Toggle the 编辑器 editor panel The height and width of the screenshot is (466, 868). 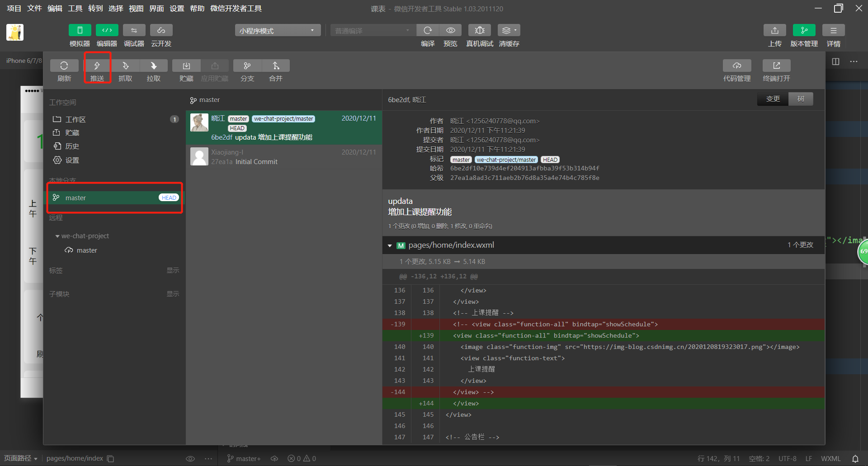tap(107, 30)
